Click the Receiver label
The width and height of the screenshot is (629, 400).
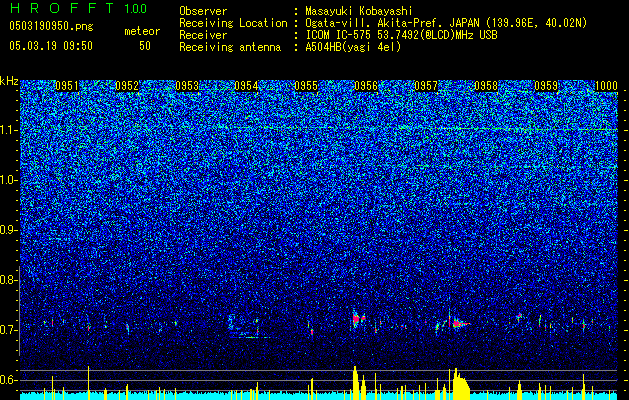coord(203,35)
